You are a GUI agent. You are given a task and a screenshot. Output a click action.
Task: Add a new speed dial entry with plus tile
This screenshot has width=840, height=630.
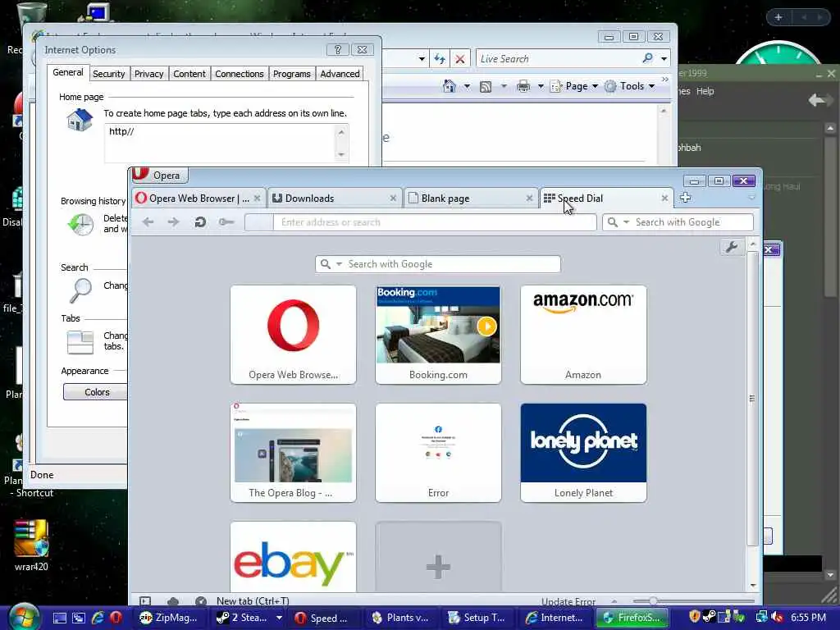coord(438,557)
